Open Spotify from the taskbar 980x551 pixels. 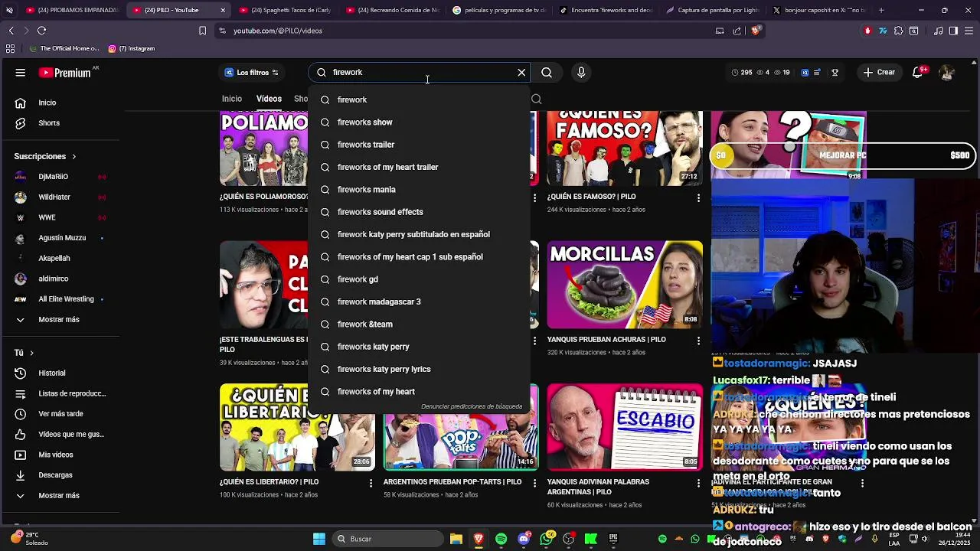(501, 539)
